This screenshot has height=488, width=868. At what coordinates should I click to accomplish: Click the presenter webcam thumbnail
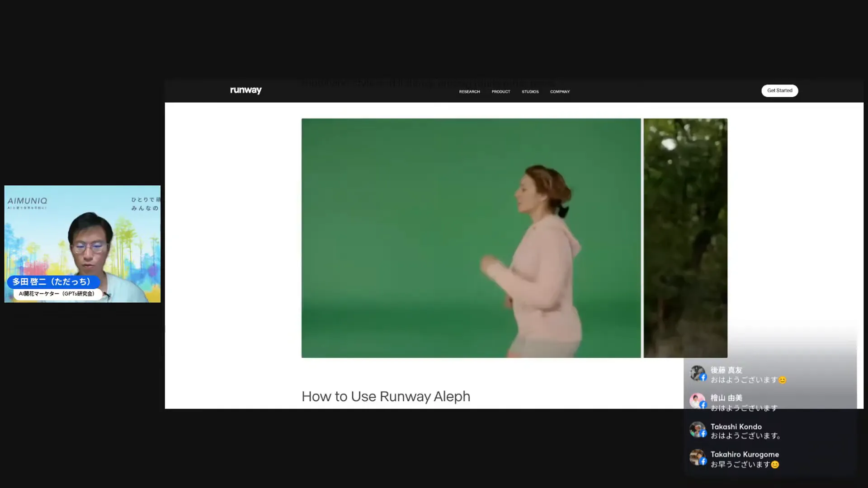pyautogui.click(x=82, y=244)
